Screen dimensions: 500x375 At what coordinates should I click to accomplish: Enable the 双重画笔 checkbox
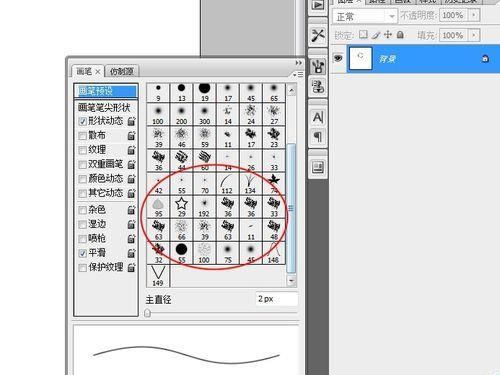[x=83, y=165]
